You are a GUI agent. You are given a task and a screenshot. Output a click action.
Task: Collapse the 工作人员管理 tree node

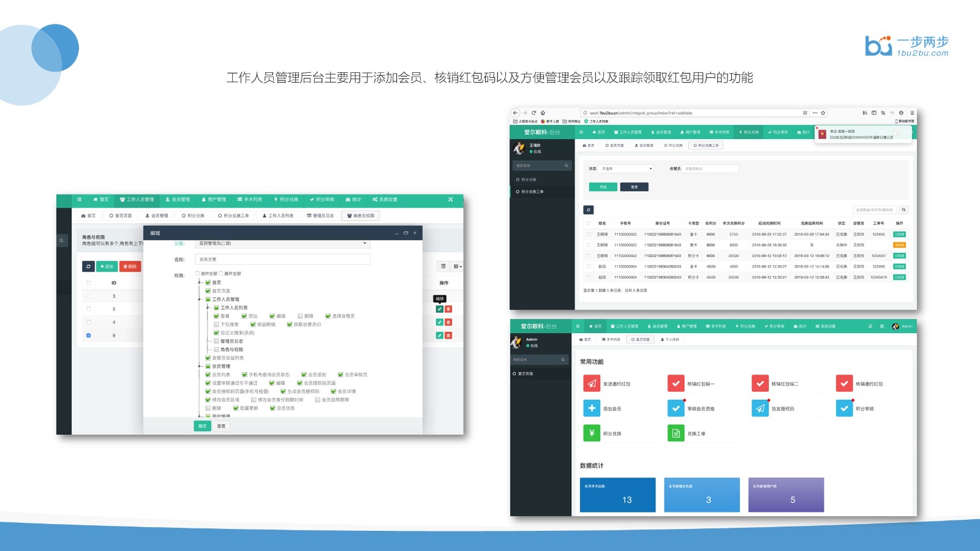(x=200, y=299)
